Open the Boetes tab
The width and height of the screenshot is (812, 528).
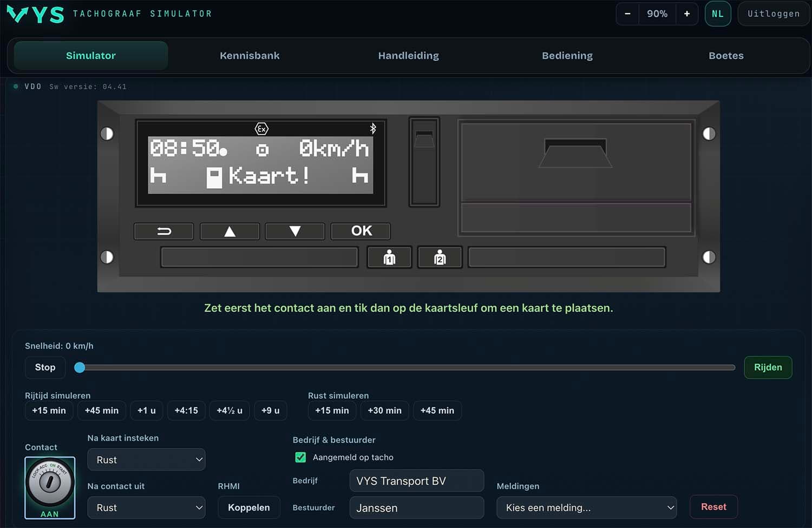click(x=726, y=55)
